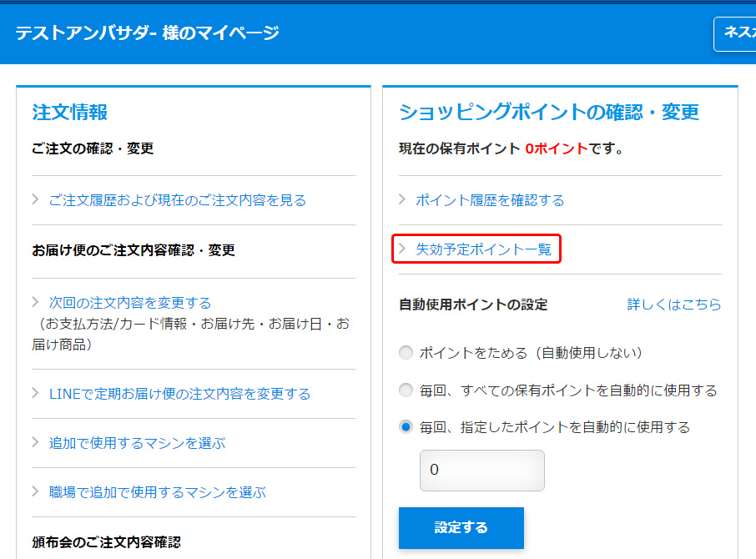This screenshot has height=559, width=756.
Task: Click chevron beside LINEで定期お届け便の注文内容を変更する
Action: click(x=35, y=393)
